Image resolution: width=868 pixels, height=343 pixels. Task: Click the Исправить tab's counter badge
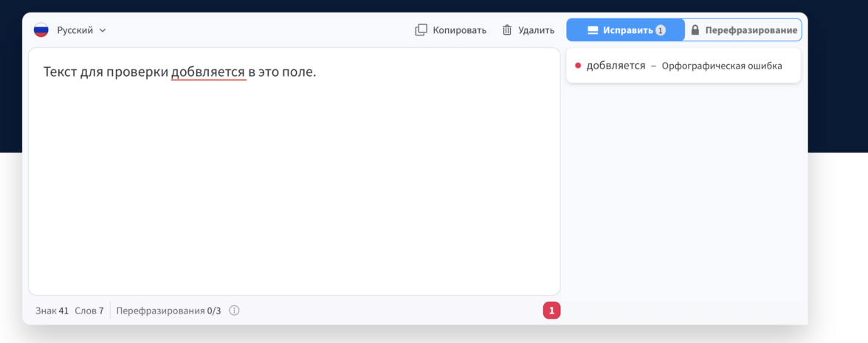pos(661,30)
